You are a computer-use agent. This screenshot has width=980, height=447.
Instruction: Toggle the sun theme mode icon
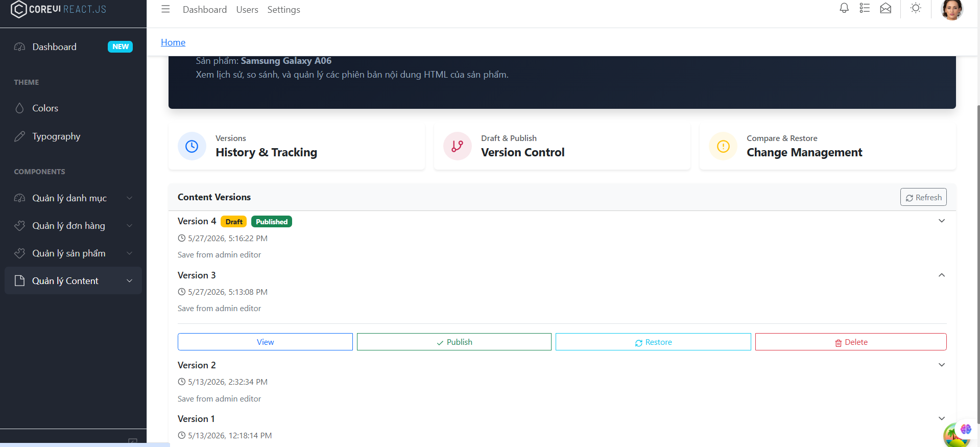(x=916, y=8)
